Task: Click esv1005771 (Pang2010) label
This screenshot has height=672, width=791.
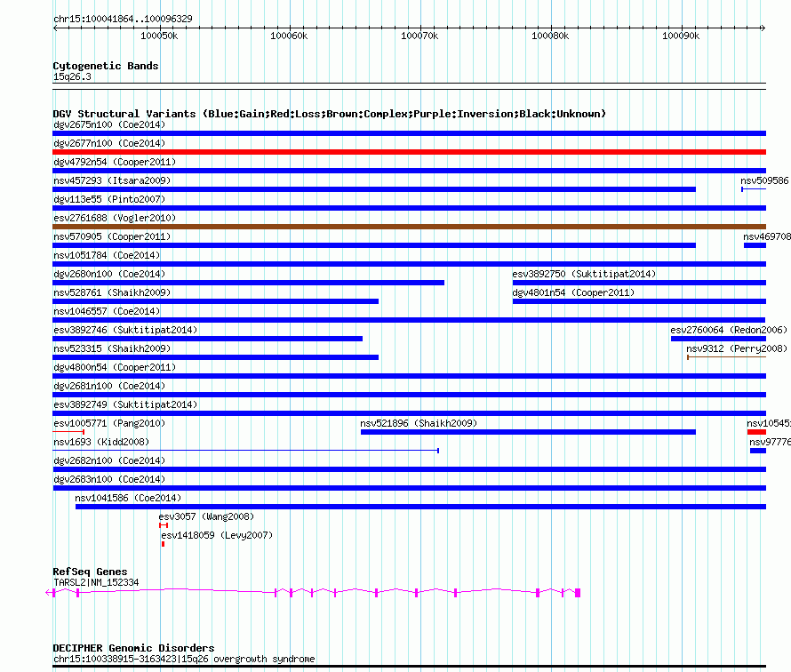Action: (x=109, y=423)
